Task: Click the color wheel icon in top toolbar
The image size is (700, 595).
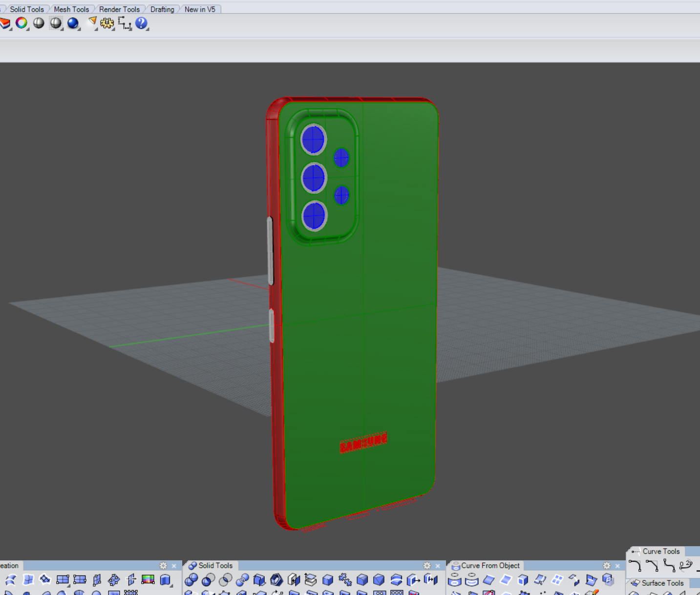Action: tap(21, 23)
